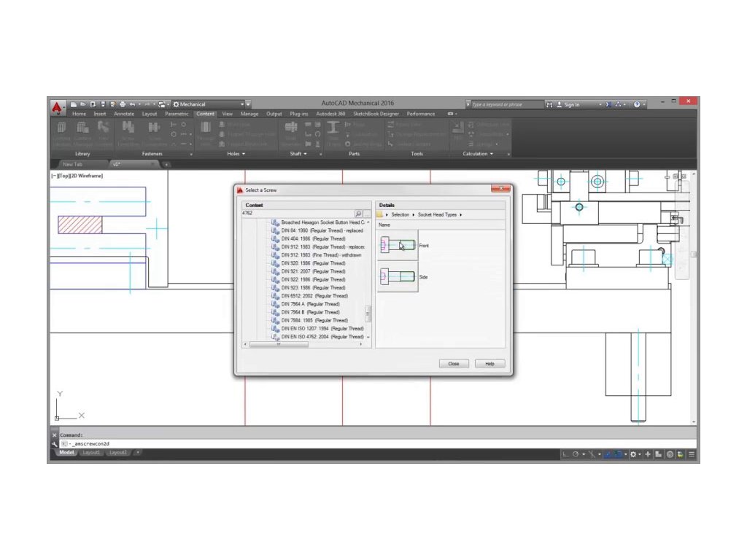Click the command line input field
Screen dimensions: 747x560
(x=376, y=444)
